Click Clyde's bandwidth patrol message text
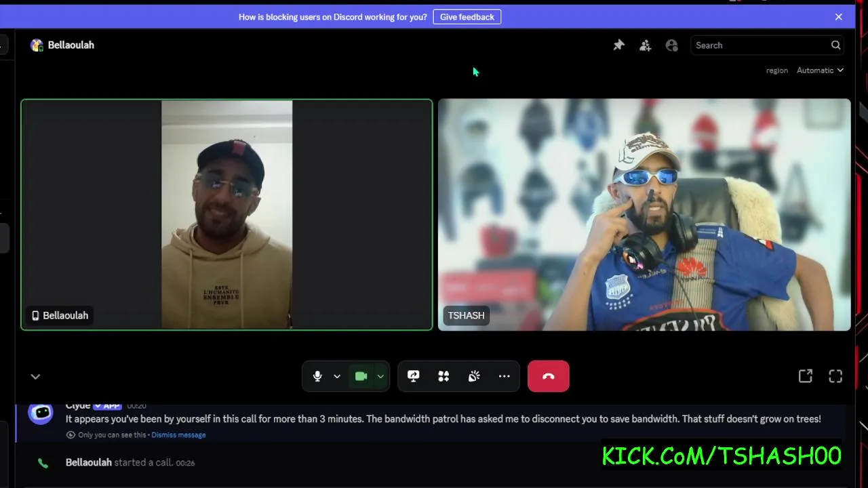 (443, 419)
